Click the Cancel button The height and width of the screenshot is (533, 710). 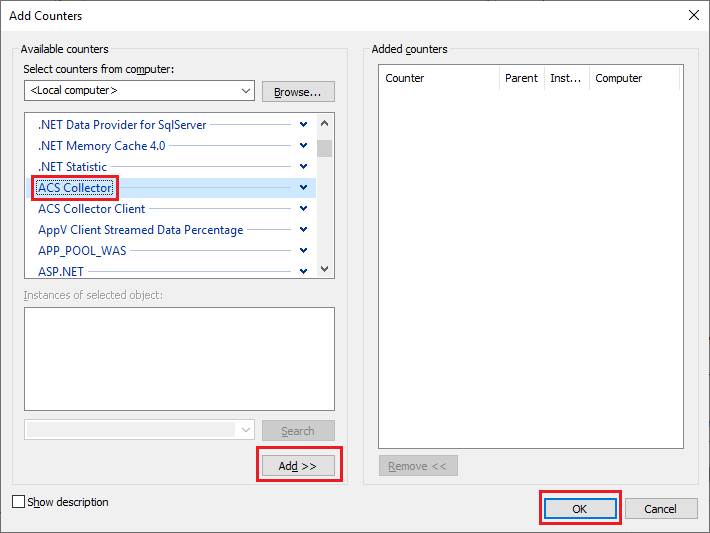661,509
